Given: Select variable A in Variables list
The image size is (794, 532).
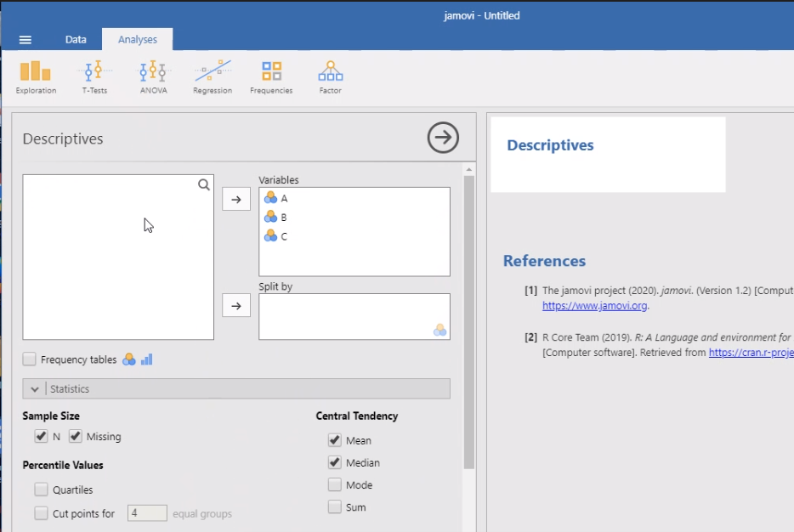Looking at the screenshot, I should [x=354, y=198].
